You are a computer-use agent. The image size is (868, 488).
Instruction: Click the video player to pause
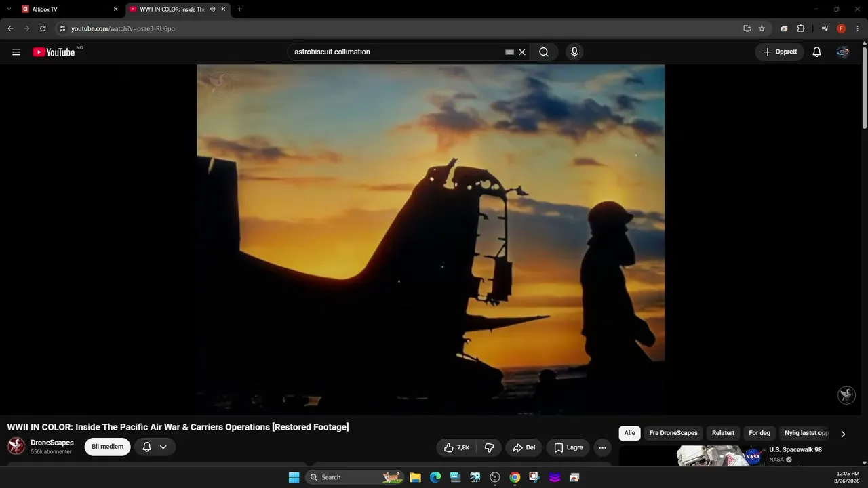pos(431,239)
